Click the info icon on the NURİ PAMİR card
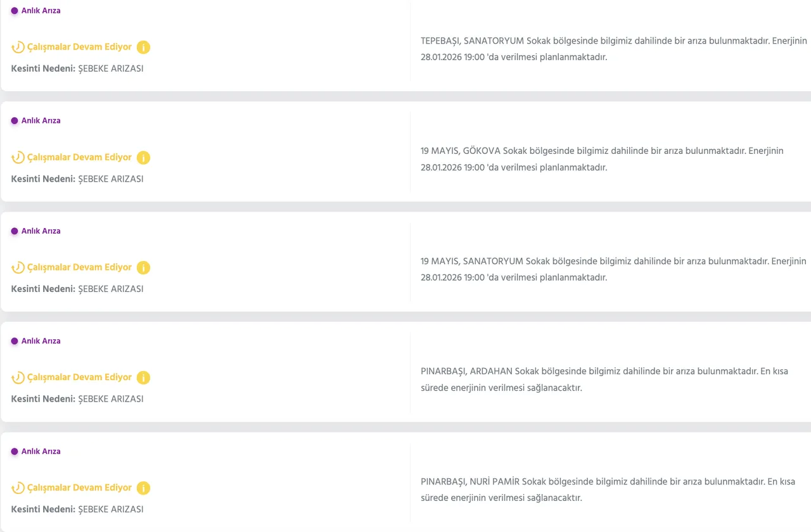Image resolution: width=811 pixels, height=532 pixels. 144,488
